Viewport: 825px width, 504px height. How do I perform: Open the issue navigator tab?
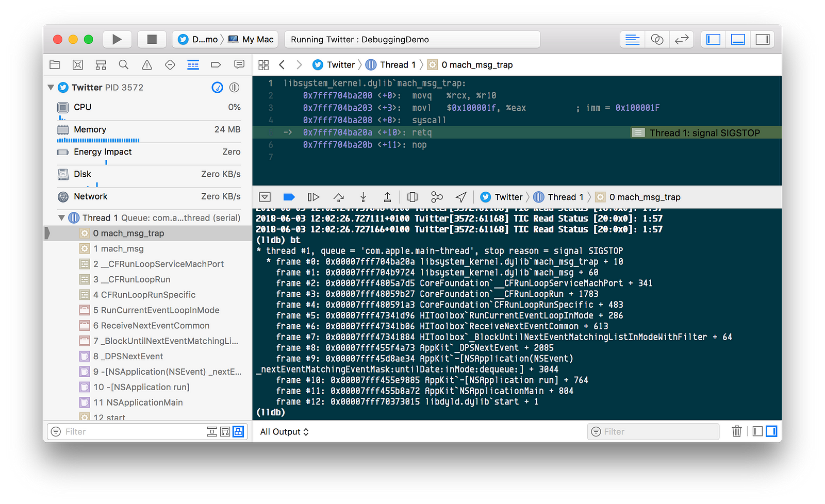(x=147, y=64)
